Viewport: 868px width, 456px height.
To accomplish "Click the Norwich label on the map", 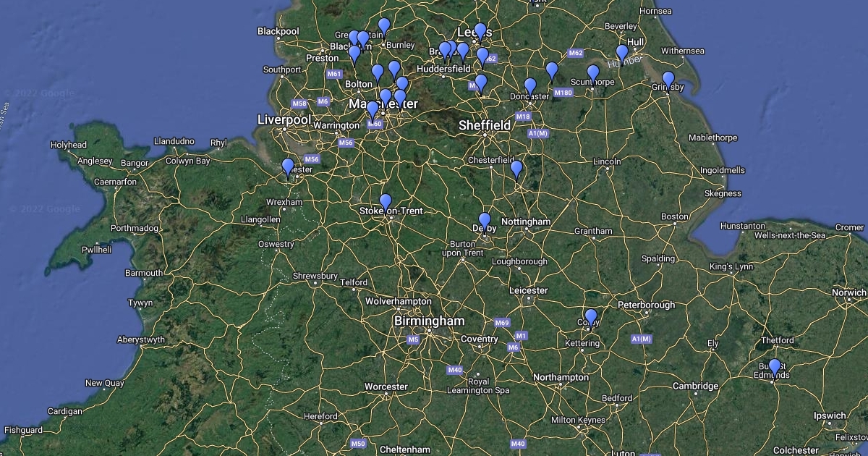I will point(849,292).
